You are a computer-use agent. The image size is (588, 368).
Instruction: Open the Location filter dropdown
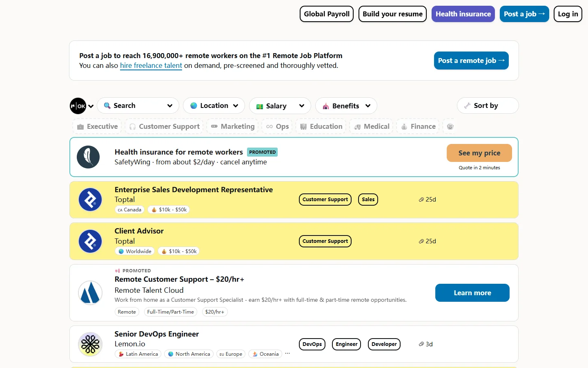coord(214,105)
